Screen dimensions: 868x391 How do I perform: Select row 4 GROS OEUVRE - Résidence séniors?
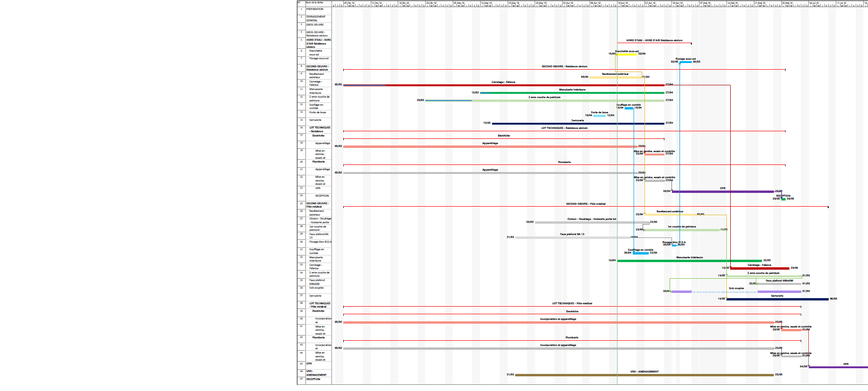314,34
